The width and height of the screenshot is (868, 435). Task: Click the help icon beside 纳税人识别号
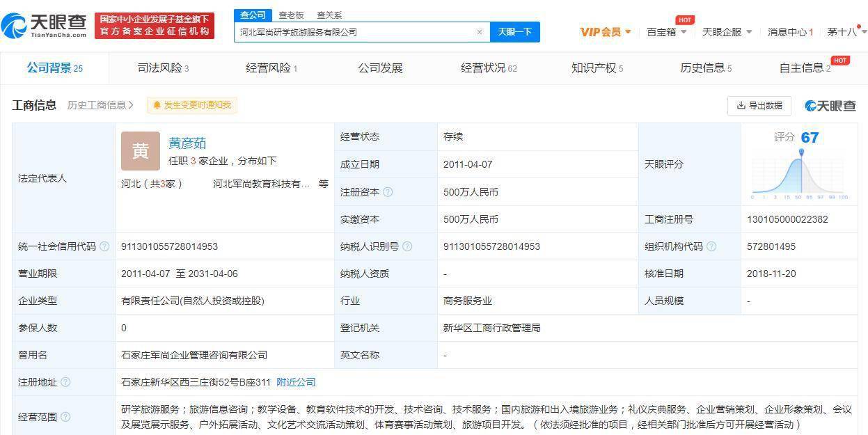407,246
